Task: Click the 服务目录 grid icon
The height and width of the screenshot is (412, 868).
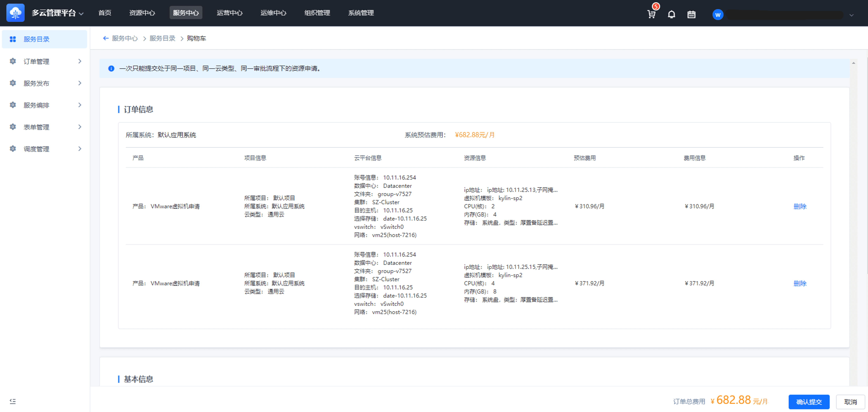Action: point(13,39)
